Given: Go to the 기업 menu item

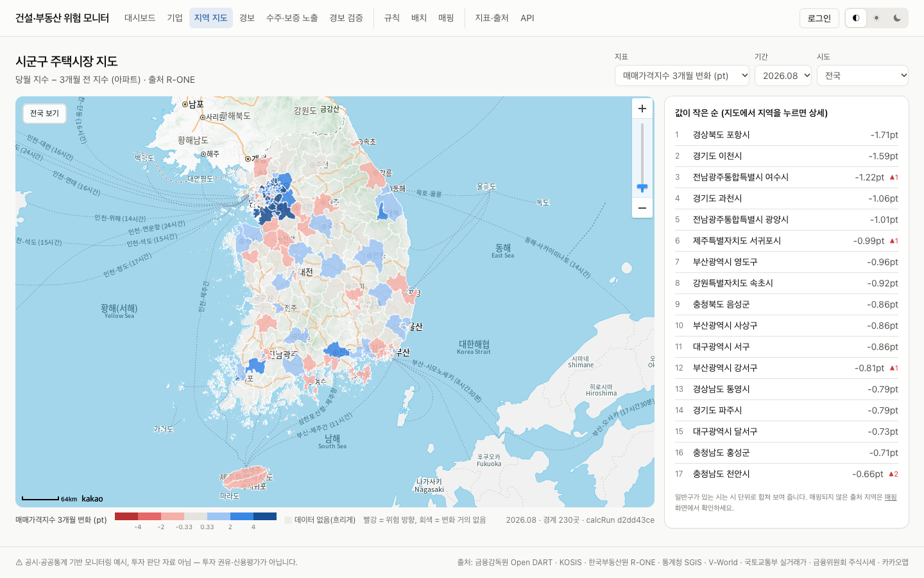Looking at the screenshot, I should coord(175,18).
